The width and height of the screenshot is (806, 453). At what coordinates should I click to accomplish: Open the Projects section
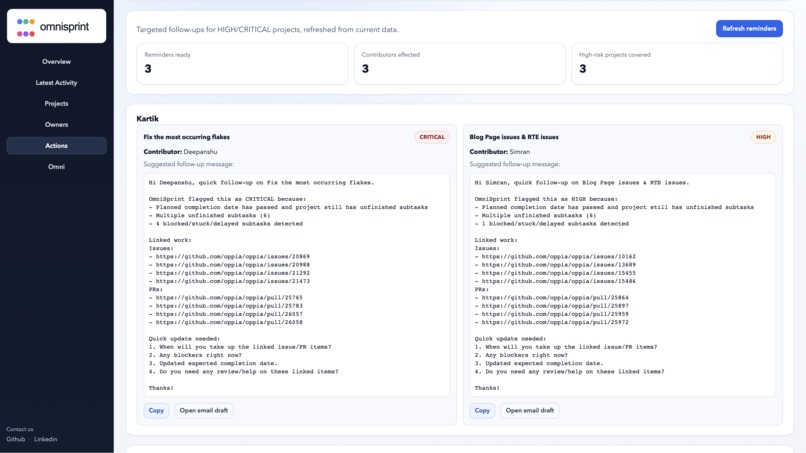(57, 104)
